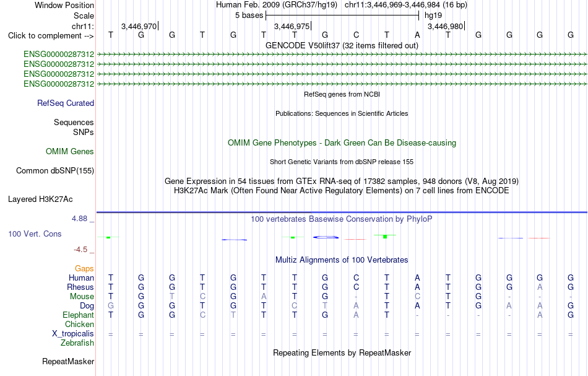The width and height of the screenshot is (588, 376).
Task: Click the Scale label
Action: (x=84, y=15)
